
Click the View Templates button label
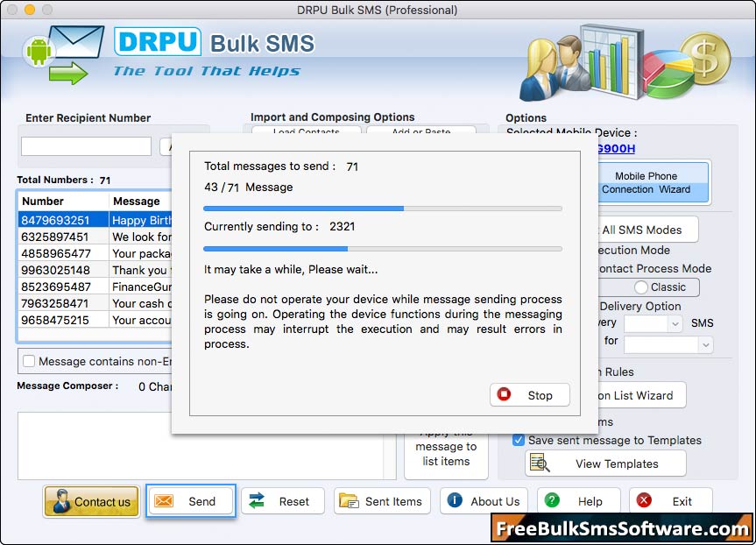click(x=617, y=464)
